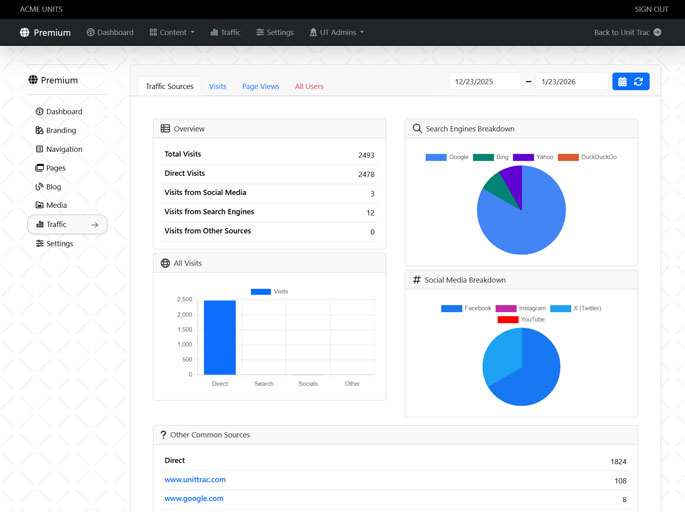Open sidebar Navigation item
This screenshot has height=512, width=685.
click(x=64, y=149)
